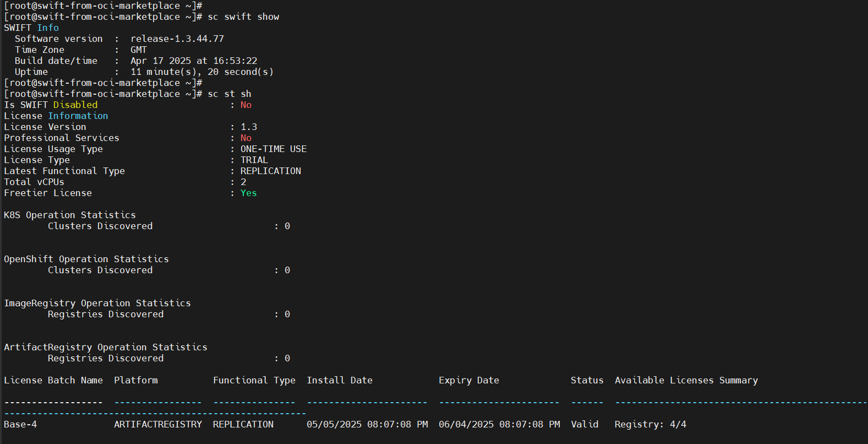The width and height of the screenshot is (868, 444).
Task: Select the Time Zone value GMT
Action: point(139,50)
